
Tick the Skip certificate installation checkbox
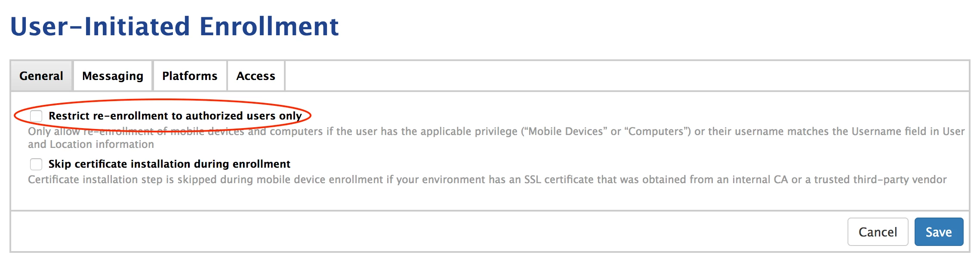(36, 164)
